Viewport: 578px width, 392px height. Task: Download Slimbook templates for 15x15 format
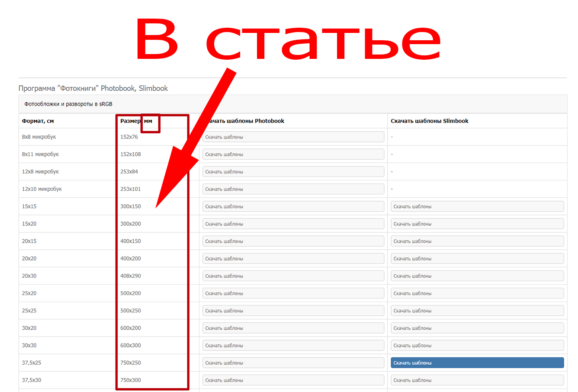[477, 206]
